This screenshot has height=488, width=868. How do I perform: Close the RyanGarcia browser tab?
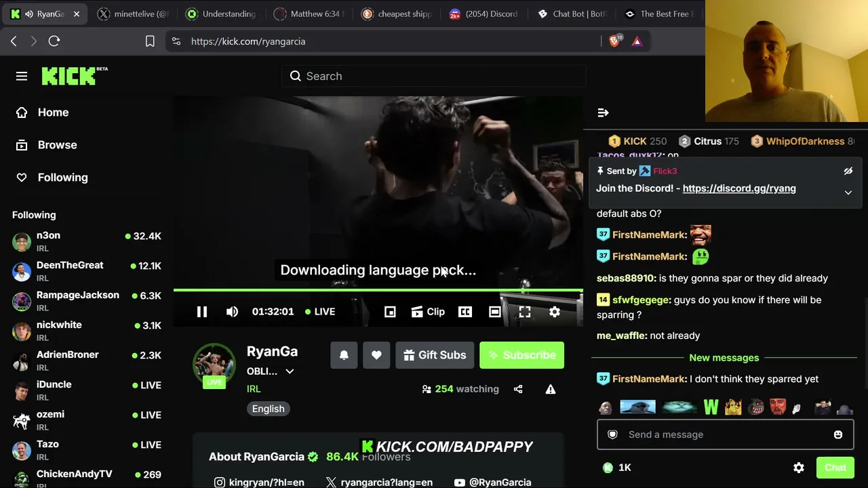click(77, 14)
